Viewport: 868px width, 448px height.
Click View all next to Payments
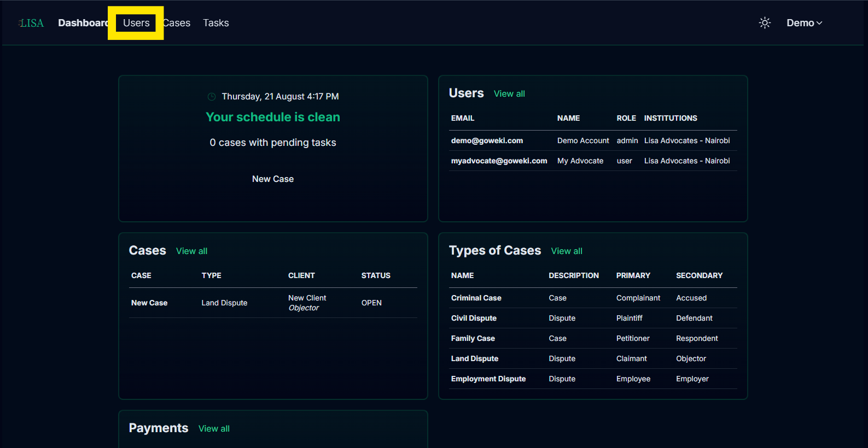(x=214, y=429)
